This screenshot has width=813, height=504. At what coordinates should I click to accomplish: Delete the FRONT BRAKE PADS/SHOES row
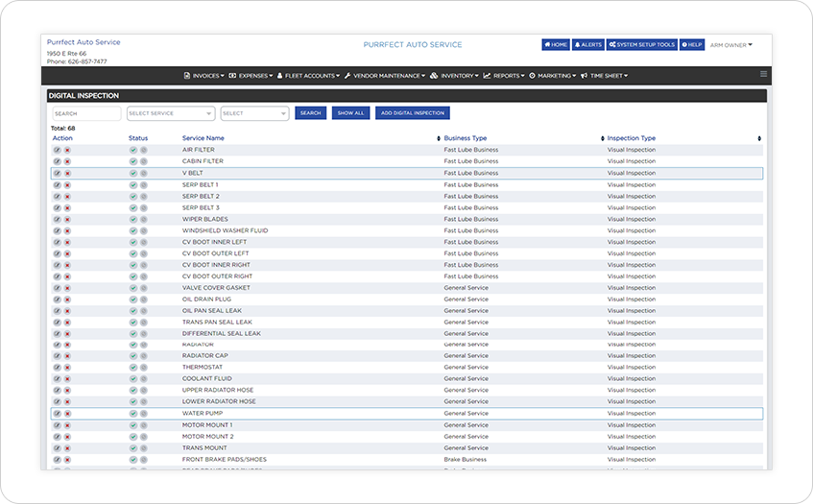click(67, 460)
